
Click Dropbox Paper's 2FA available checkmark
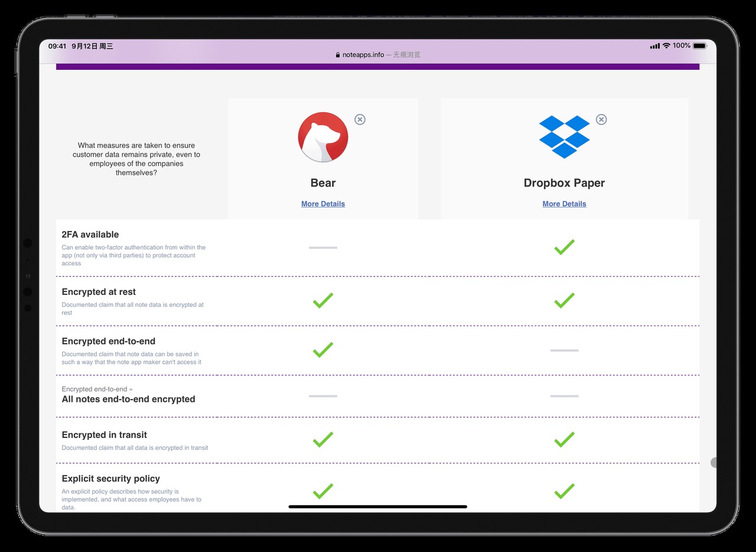[x=564, y=247]
